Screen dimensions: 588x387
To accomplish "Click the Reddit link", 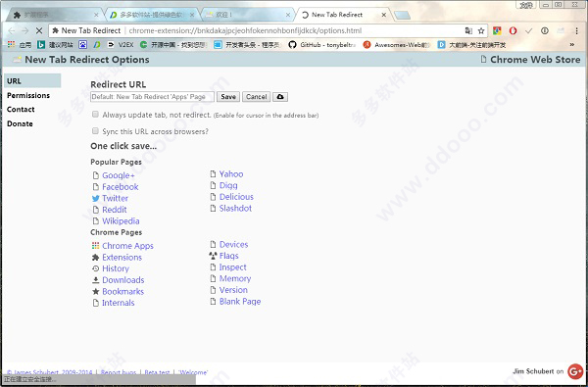I will (x=115, y=210).
